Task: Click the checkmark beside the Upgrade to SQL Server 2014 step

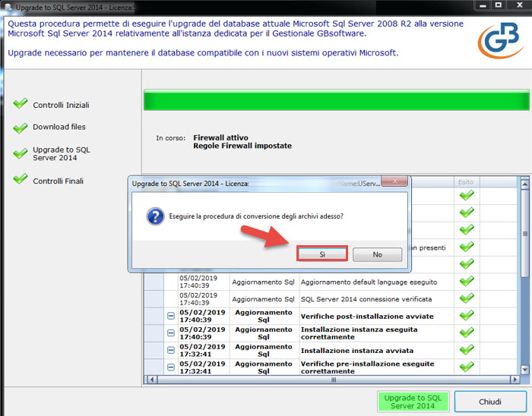Action: coord(21,153)
